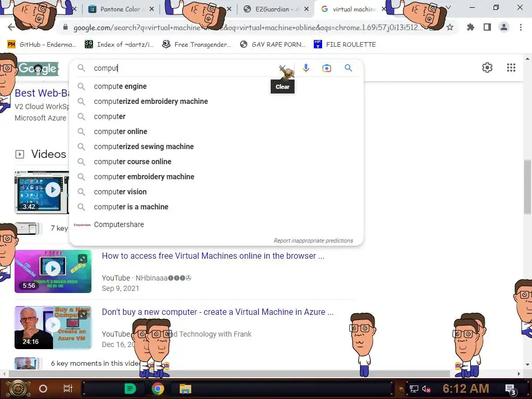View site information via the lock icon
The width and height of the screenshot is (532, 399).
point(65,28)
